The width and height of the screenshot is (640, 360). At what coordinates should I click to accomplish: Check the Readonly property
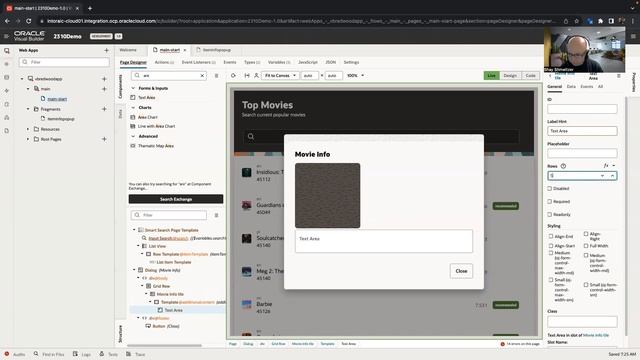[549, 214]
